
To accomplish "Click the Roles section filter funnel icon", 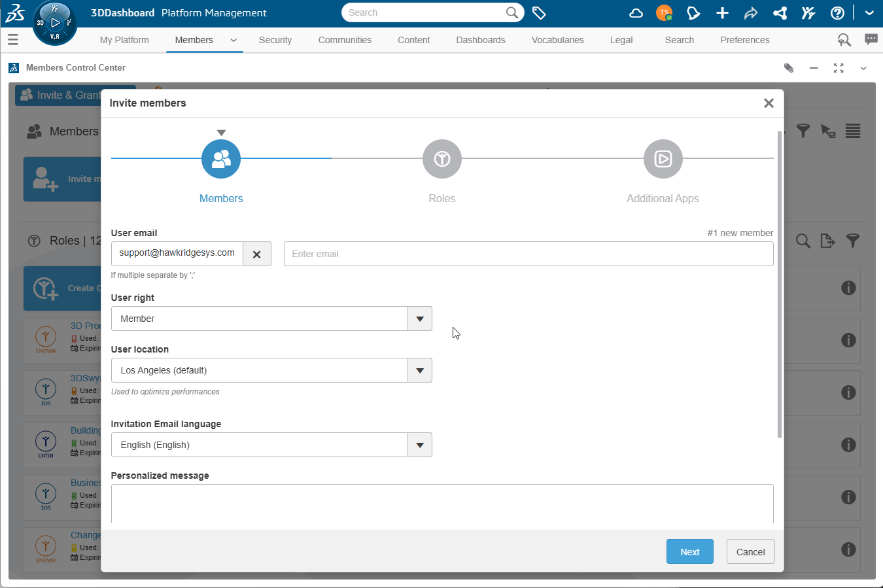I will tap(853, 241).
